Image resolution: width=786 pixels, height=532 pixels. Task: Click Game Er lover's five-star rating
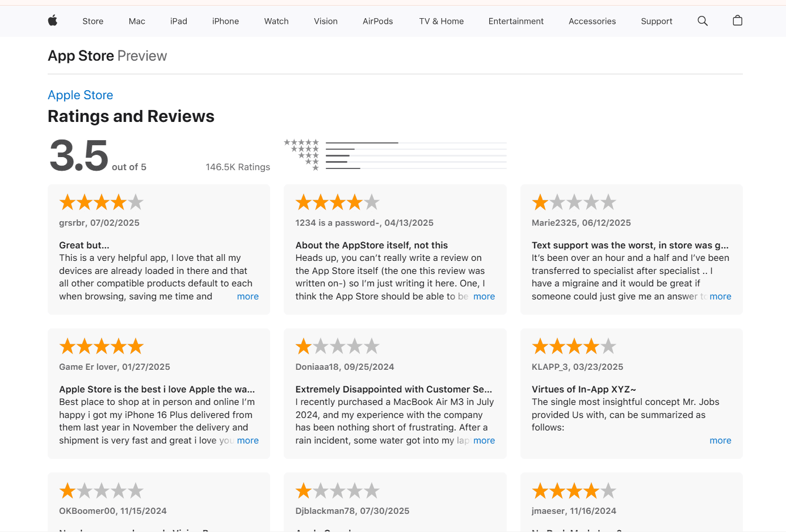(101, 346)
